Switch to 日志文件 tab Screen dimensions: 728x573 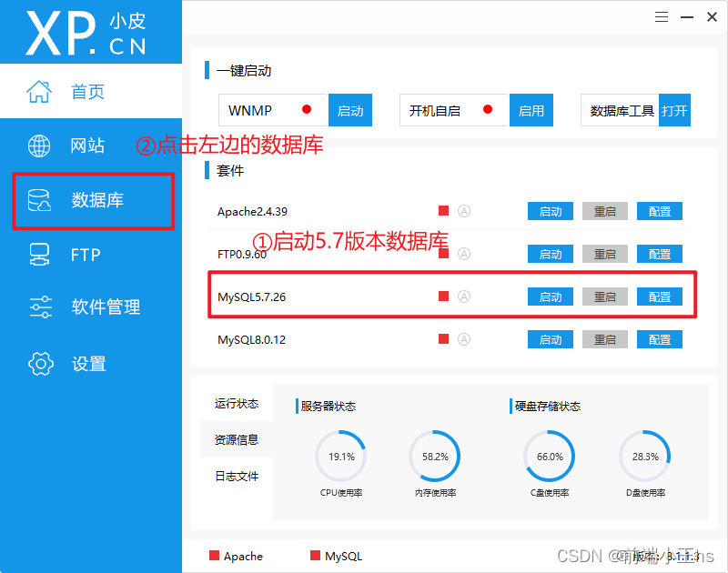pyautogui.click(x=237, y=476)
